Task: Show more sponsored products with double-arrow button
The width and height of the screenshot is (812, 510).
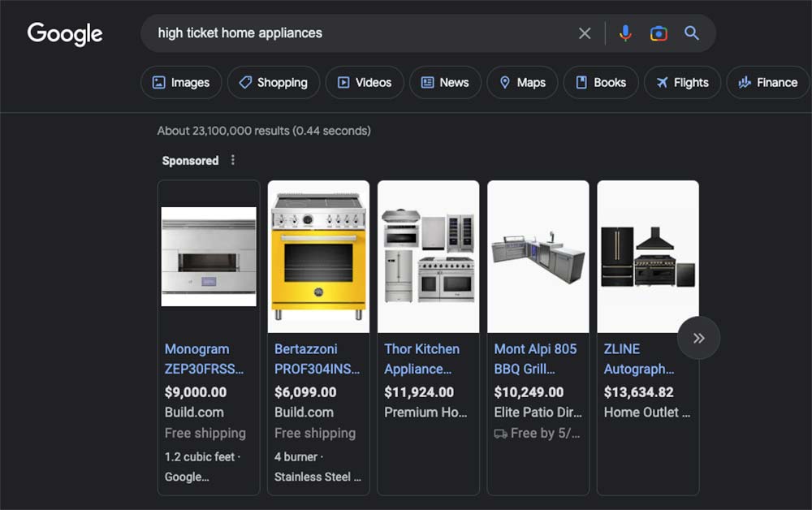Action: 698,338
